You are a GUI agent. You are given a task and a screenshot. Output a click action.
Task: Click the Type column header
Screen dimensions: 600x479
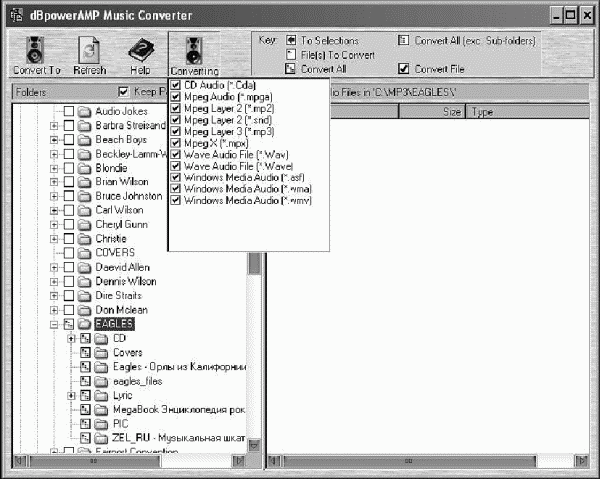click(527, 112)
